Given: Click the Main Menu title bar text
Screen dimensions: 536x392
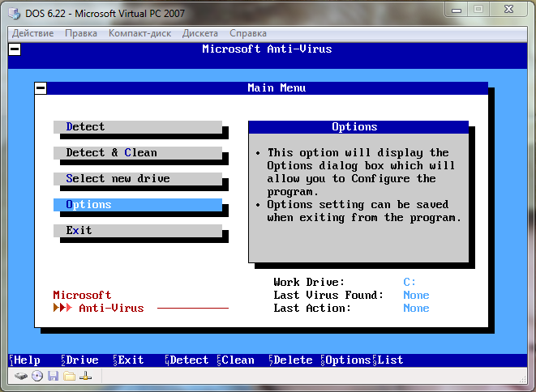Looking at the screenshot, I should pos(277,88).
